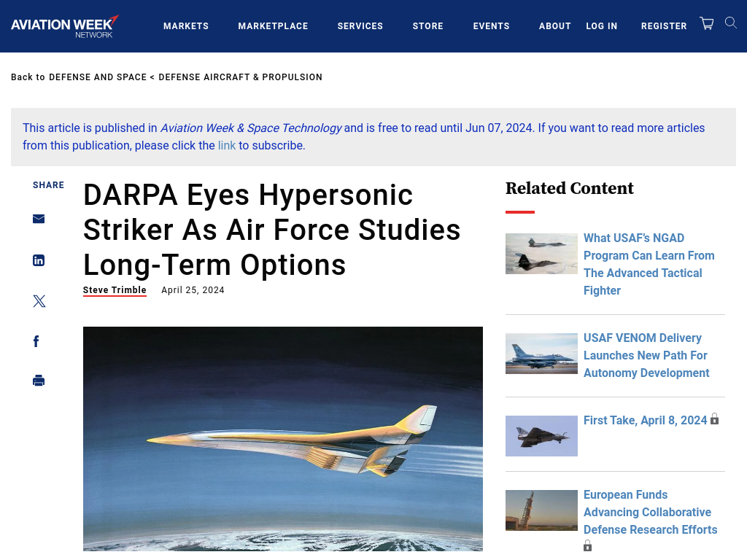
Task: Open the NGAD Advanced Tactical Fighter article
Action: [649, 264]
